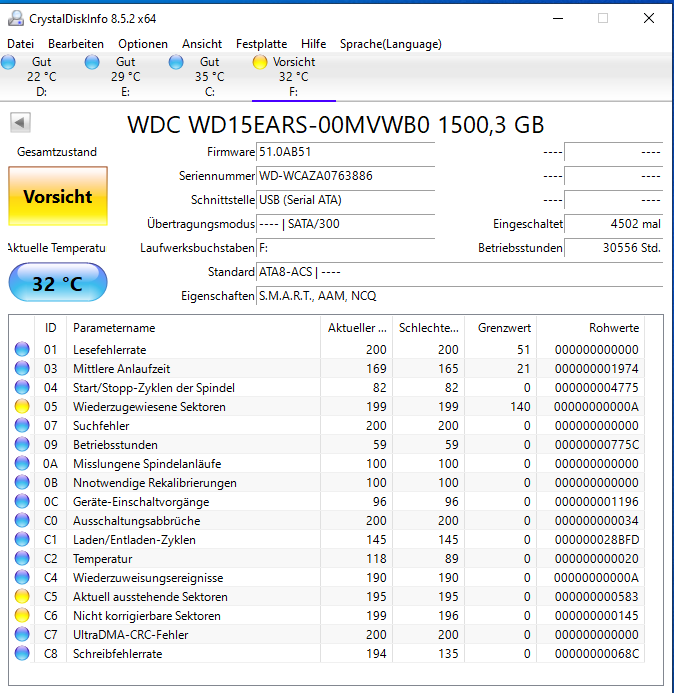Click the Rohwerte column header
Screen dimensions: 674x693
[x=590, y=327]
